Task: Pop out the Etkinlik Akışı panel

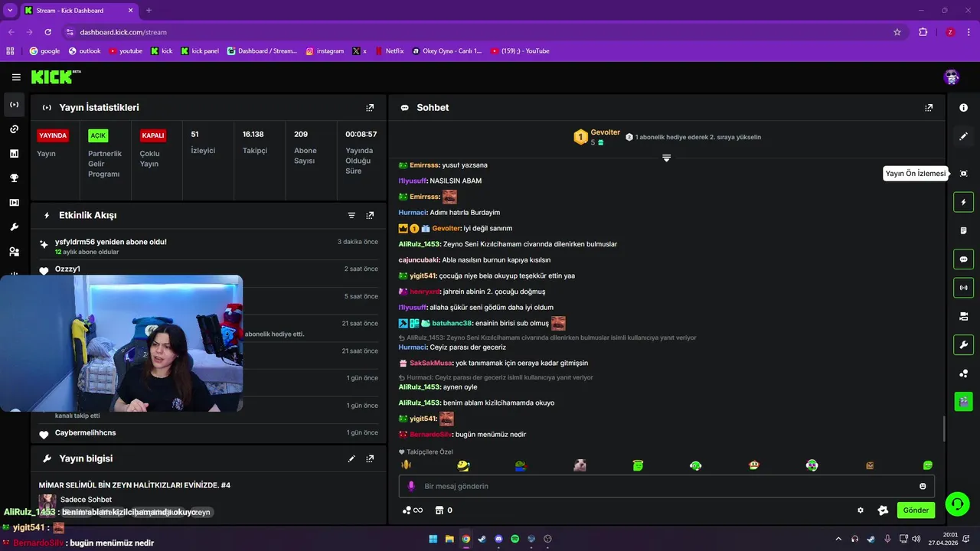Action: click(370, 216)
